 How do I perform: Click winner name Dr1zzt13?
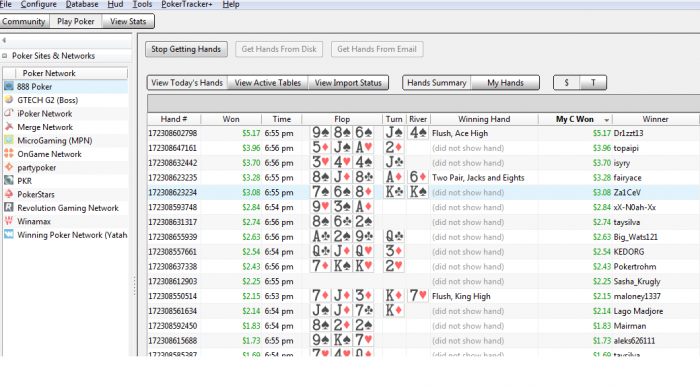(628, 133)
